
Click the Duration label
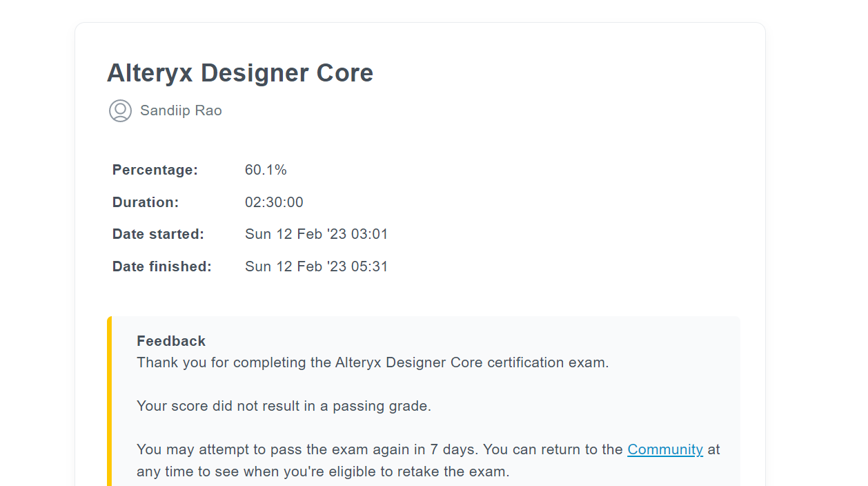coord(145,202)
